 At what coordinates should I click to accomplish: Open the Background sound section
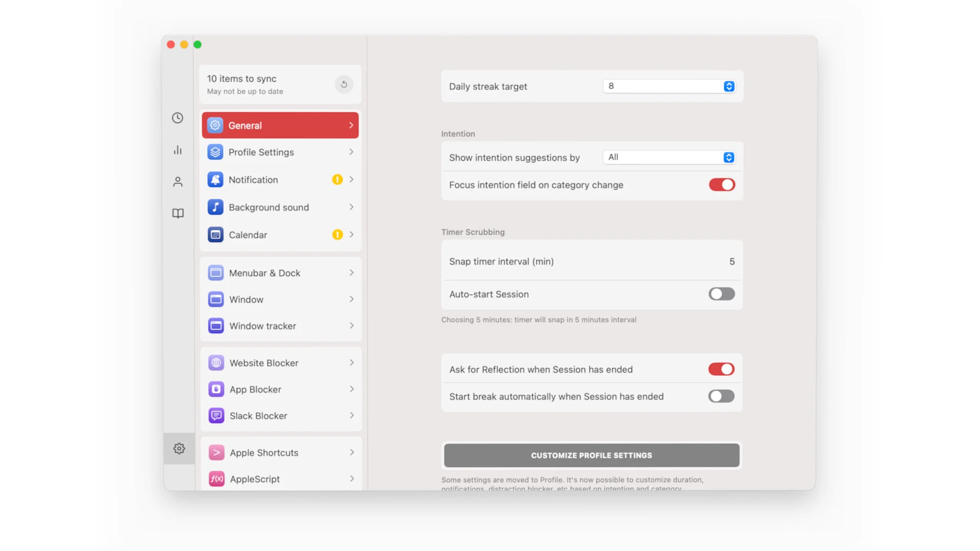pyautogui.click(x=280, y=207)
